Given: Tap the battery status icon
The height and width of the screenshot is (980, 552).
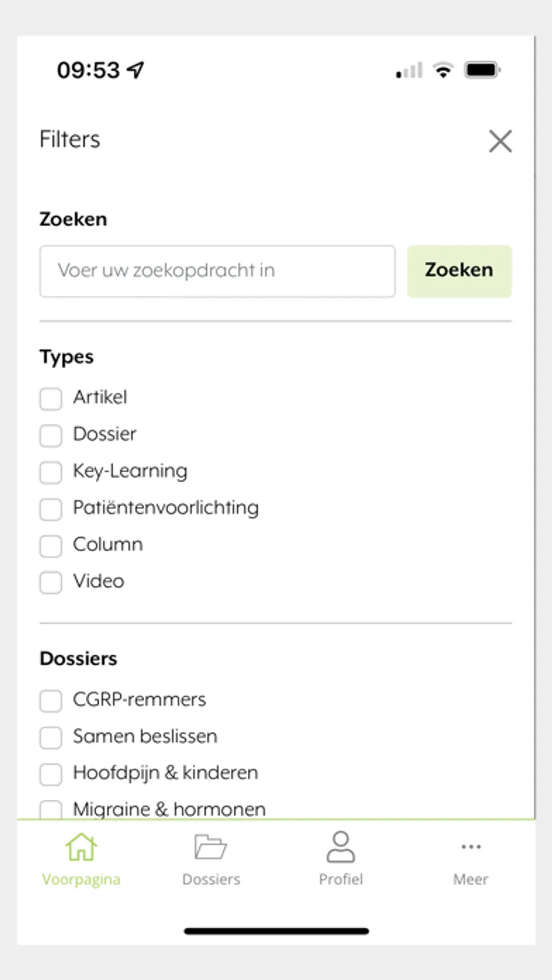Looking at the screenshot, I should click(x=482, y=70).
